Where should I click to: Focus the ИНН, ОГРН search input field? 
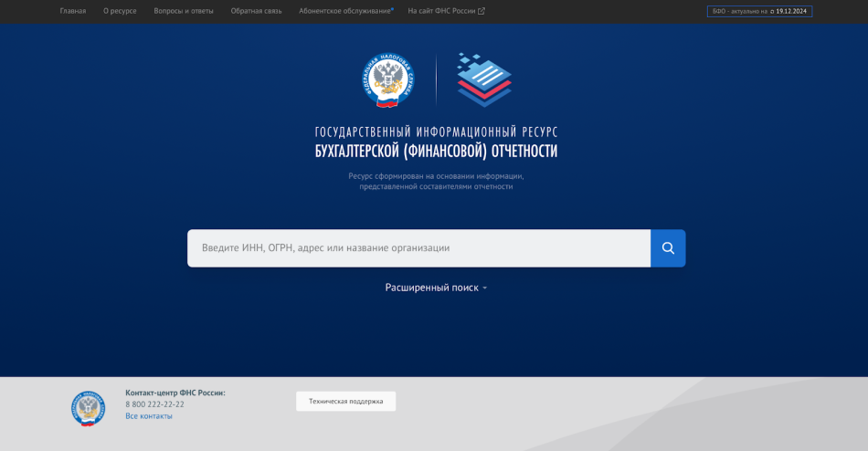tap(418, 248)
